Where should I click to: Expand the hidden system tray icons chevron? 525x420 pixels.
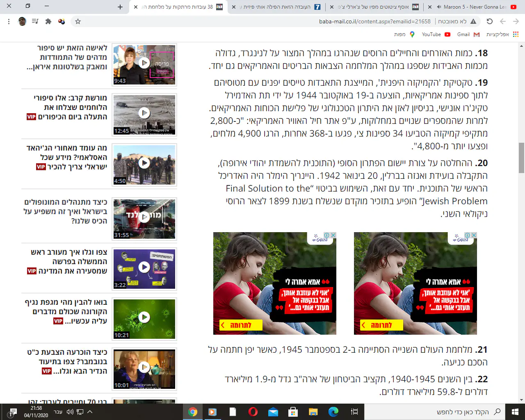90,412
